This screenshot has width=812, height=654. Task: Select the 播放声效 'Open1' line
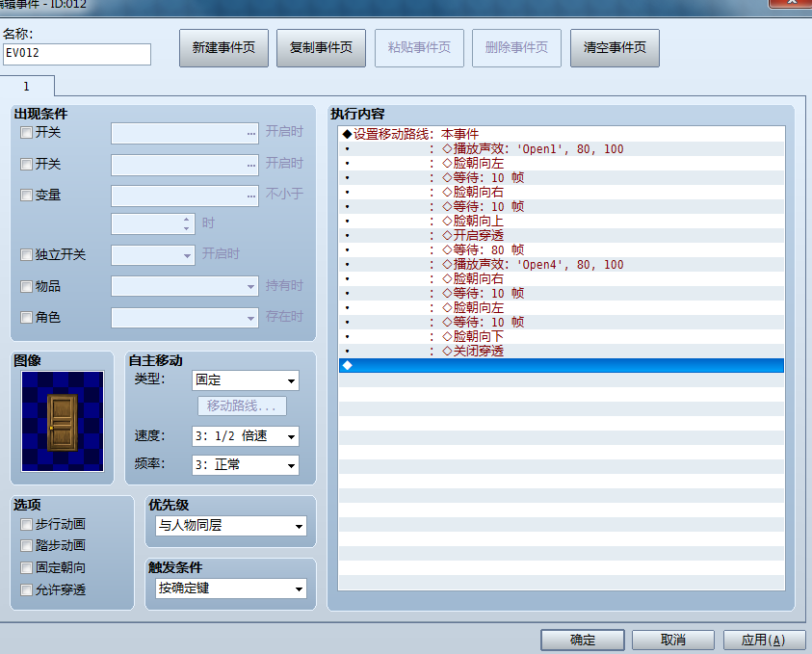[562, 149]
